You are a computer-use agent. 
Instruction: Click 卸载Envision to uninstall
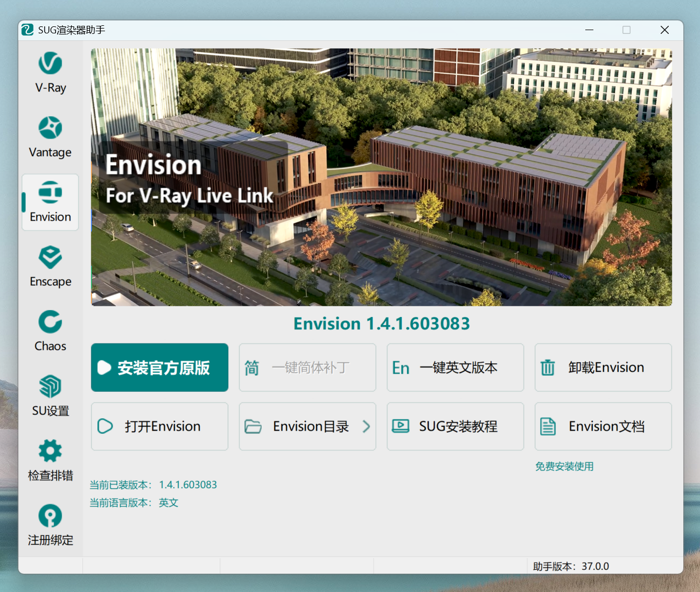(603, 368)
